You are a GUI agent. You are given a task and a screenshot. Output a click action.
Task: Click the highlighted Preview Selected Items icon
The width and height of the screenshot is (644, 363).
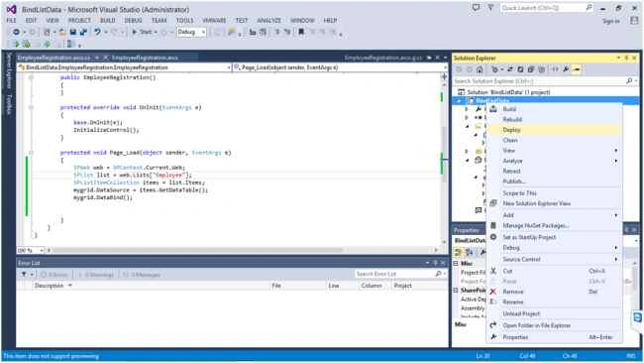[x=577, y=69]
